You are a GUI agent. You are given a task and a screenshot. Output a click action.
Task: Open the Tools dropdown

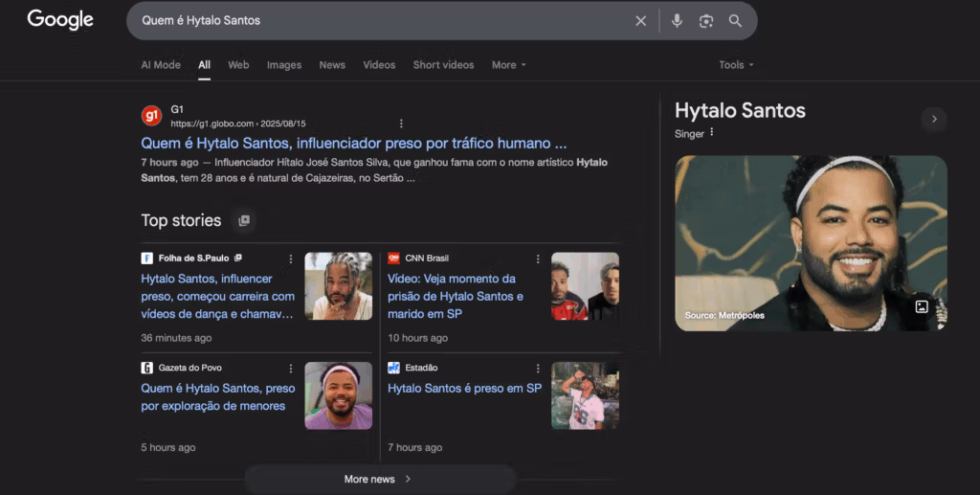point(736,65)
